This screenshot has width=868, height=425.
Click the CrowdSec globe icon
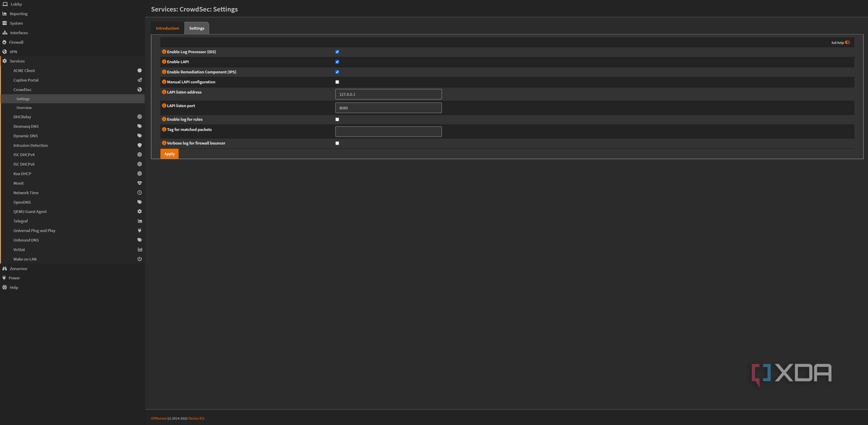click(139, 90)
